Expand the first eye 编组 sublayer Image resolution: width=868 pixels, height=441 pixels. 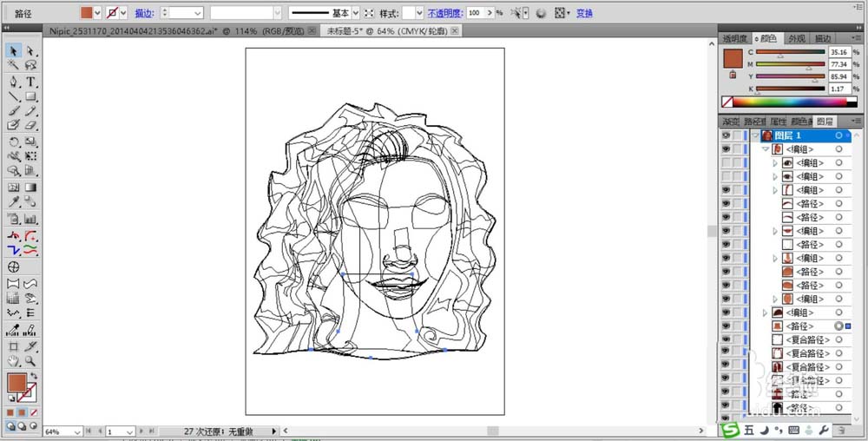click(775, 162)
